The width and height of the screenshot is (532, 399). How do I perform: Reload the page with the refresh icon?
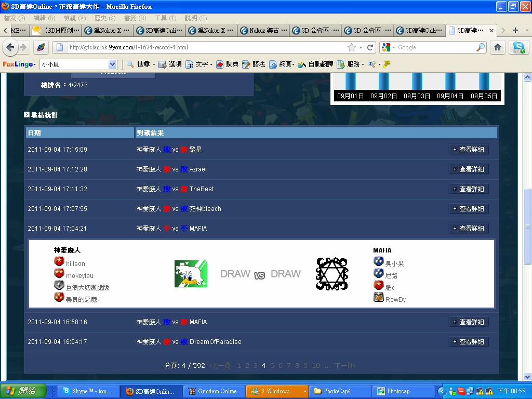[x=370, y=47]
